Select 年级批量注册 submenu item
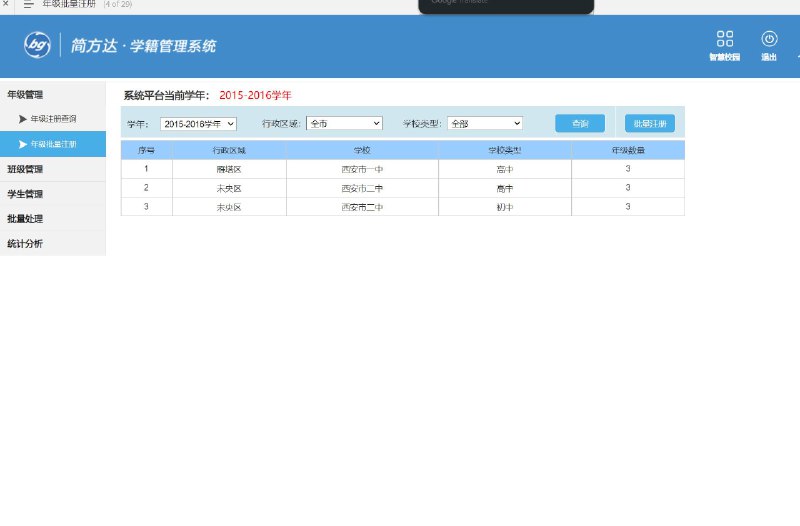 click(x=53, y=144)
